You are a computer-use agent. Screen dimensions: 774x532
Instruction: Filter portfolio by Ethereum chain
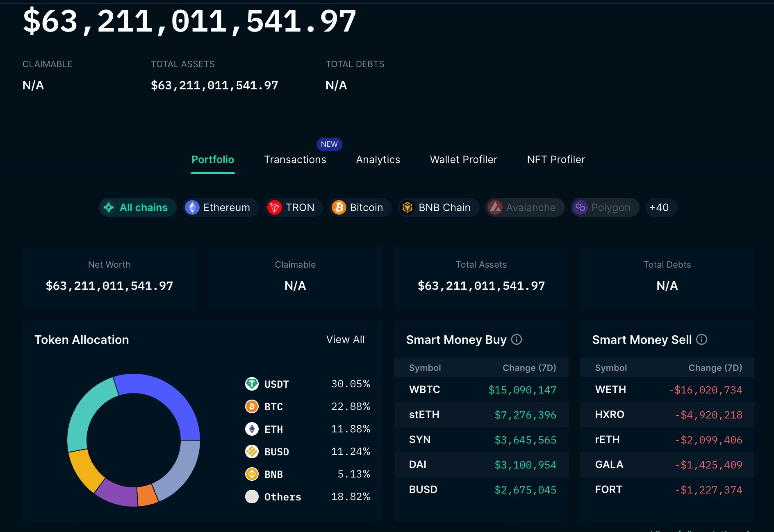(x=221, y=207)
